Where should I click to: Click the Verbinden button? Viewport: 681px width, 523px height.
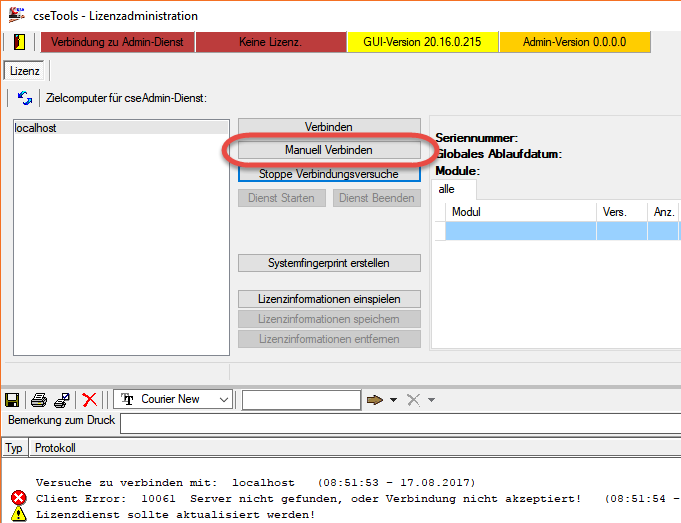328,127
